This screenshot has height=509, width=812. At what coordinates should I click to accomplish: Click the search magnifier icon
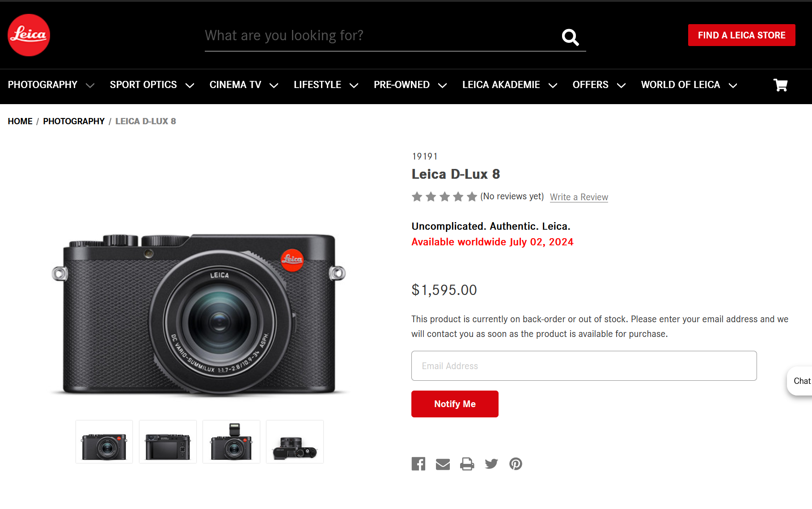pyautogui.click(x=570, y=37)
